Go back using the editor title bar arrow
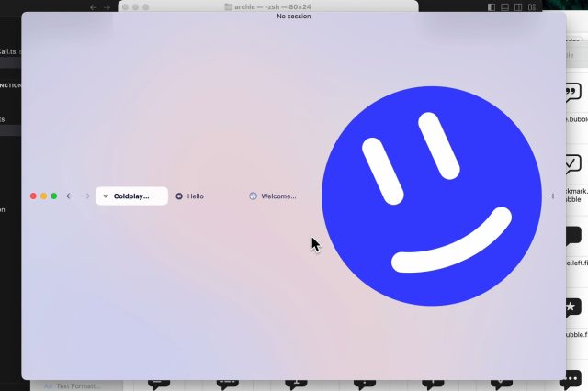 click(93, 7)
